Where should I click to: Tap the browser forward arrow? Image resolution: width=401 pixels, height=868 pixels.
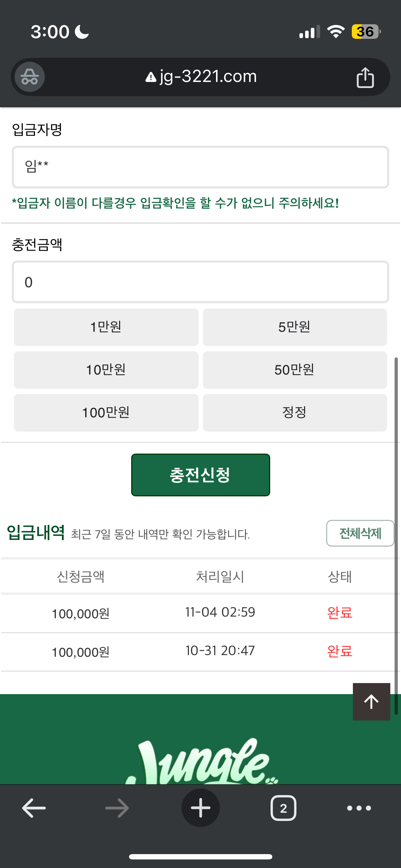pyautogui.click(x=117, y=808)
